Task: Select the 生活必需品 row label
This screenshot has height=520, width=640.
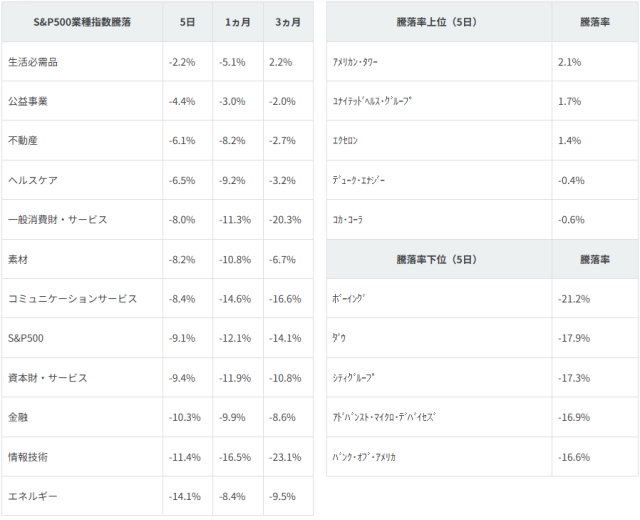Action: [x=32, y=62]
